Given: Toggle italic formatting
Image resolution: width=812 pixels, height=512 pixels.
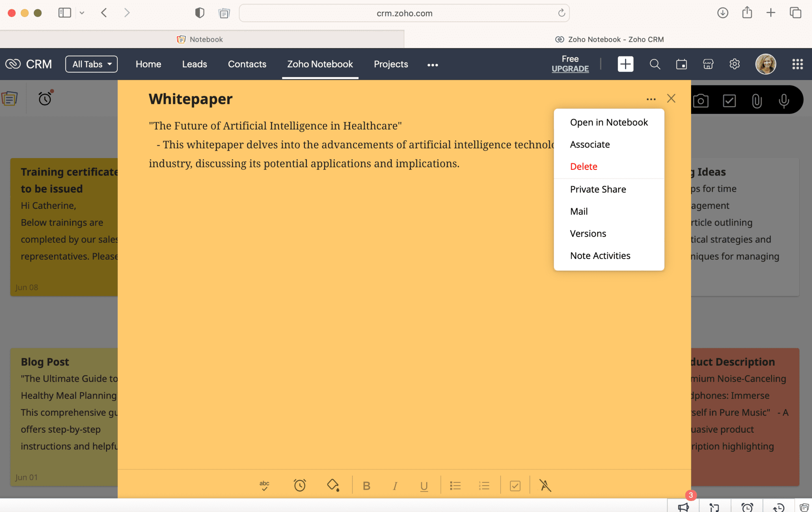Looking at the screenshot, I should [x=395, y=486].
